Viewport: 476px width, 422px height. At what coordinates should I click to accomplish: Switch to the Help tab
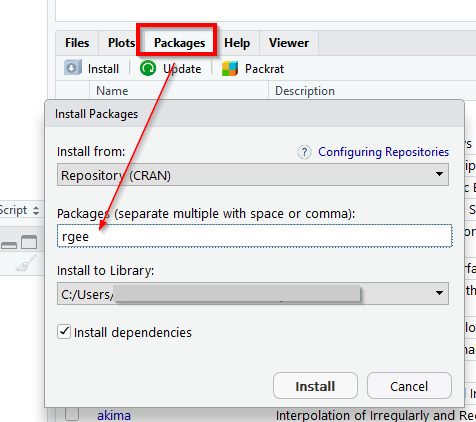point(237,43)
